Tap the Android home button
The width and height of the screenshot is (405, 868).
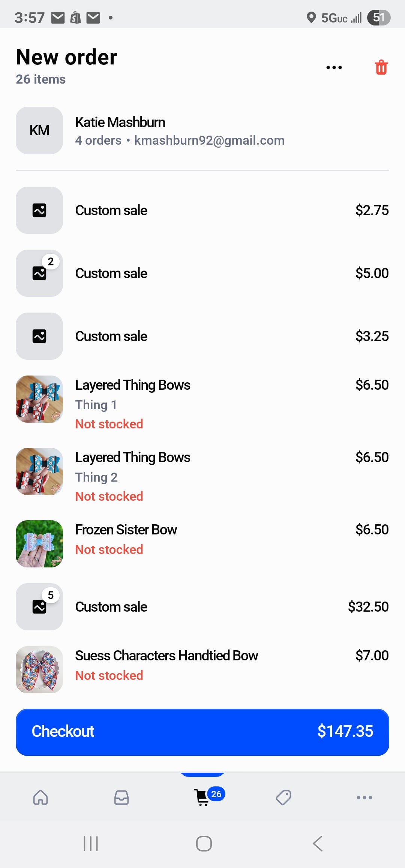(204, 844)
